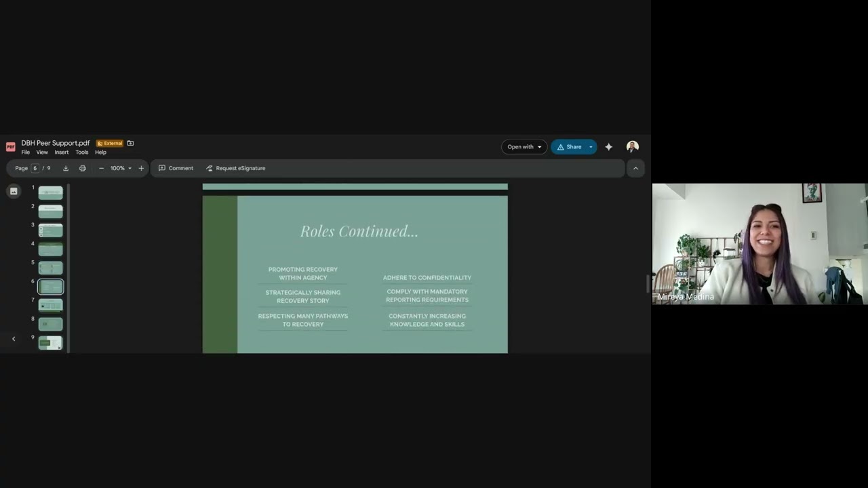The width and height of the screenshot is (868, 488).
Task: Collapse the side panel with the left arrow
Action: (x=14, y=339)
